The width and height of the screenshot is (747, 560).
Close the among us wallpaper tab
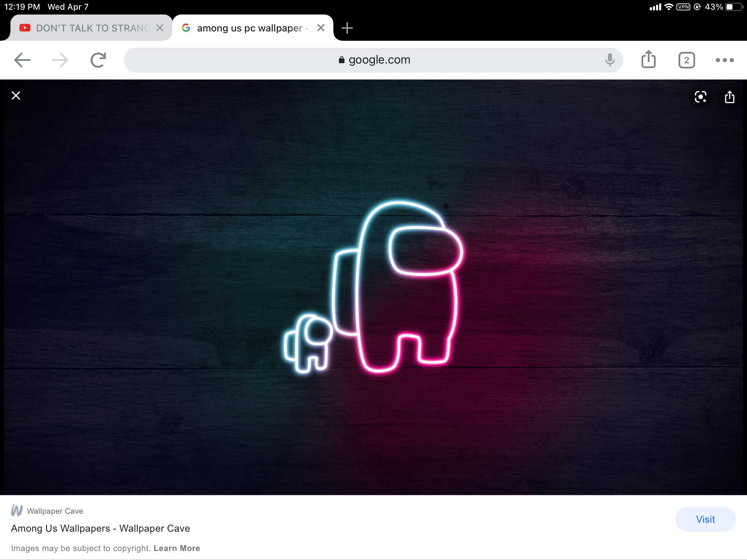[x=321, y=28]
